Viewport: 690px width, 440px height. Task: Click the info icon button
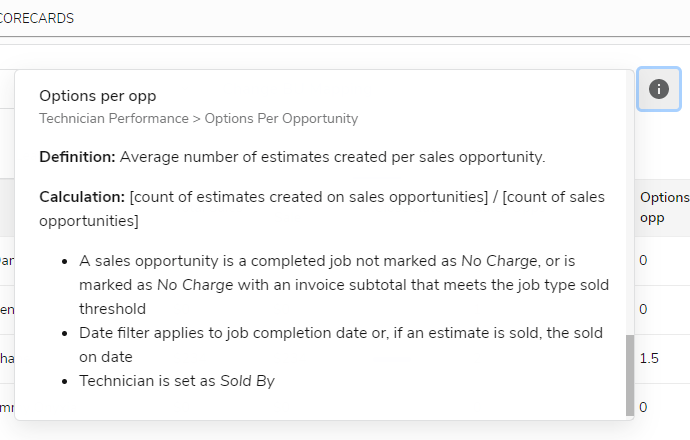[658, 89]
